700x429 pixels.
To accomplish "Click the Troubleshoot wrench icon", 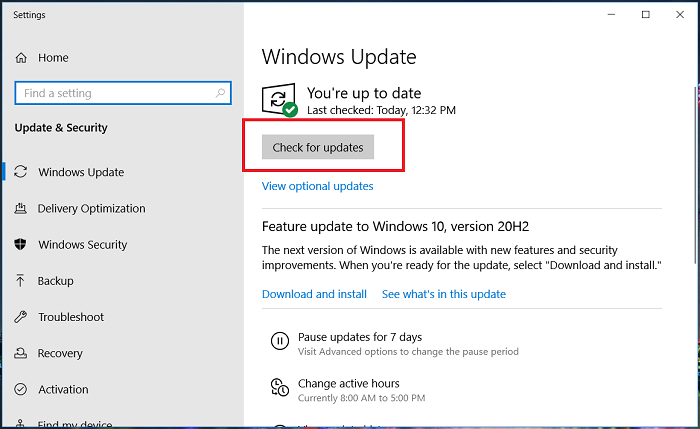I will pos(21,317).
